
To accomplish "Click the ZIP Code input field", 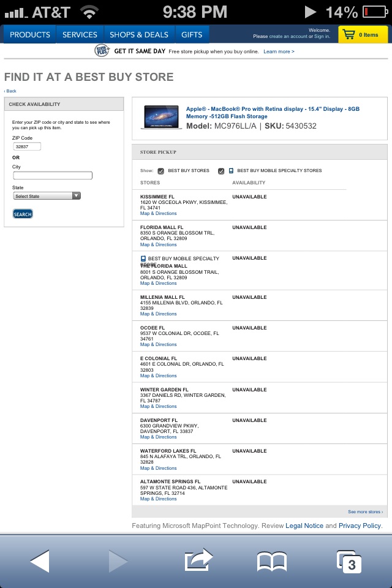I will pyautogui.click(x=27, y=146).
